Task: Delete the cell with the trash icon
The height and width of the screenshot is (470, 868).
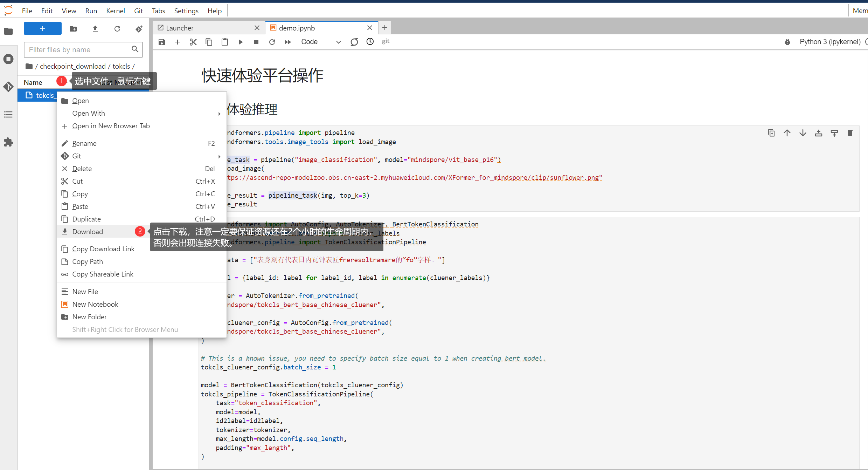Action: tap(850, 133)
